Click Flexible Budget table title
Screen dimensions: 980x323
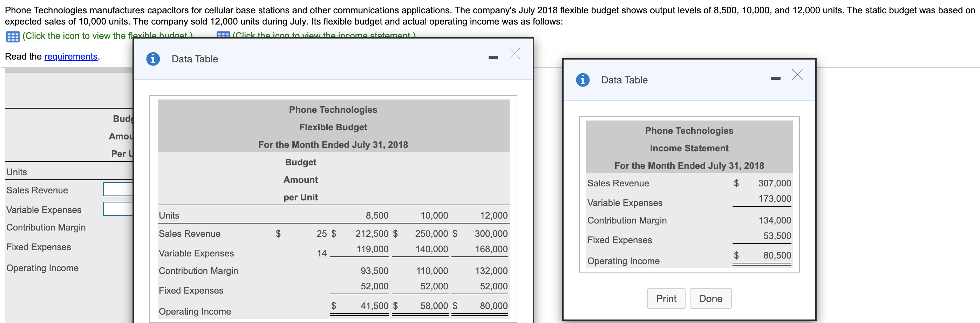[x=333, y=127]
